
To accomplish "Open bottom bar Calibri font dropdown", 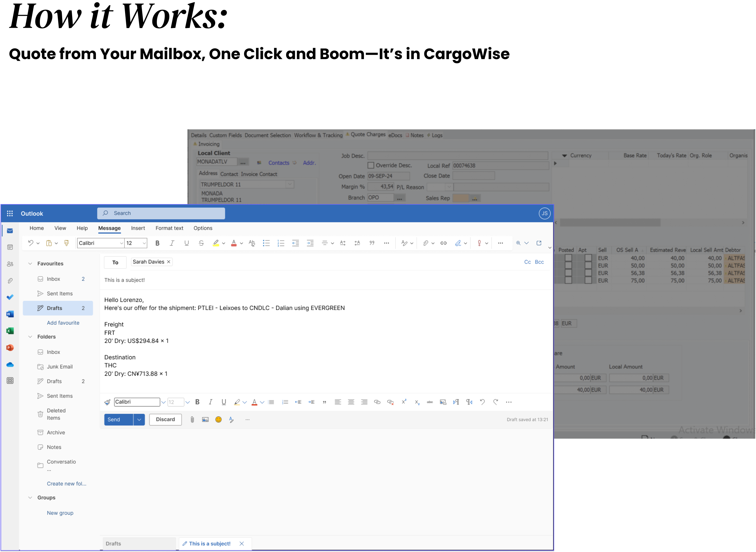I will (163, 402).
